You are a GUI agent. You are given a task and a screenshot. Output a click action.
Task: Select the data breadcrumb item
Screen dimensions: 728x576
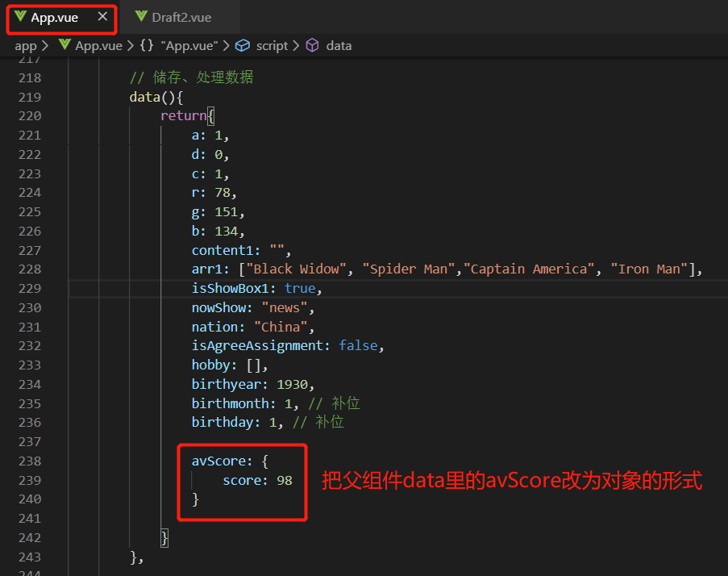point(339,45)
